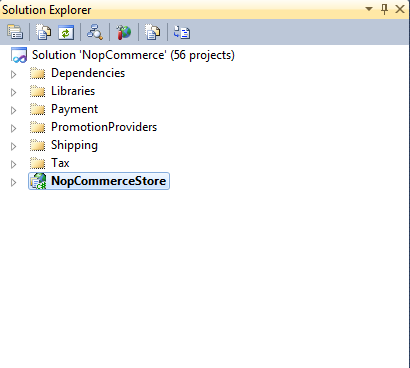Screen dimensions: 410x368
Task: Click the NopCommerceStore web project icon
Action: 38,181
